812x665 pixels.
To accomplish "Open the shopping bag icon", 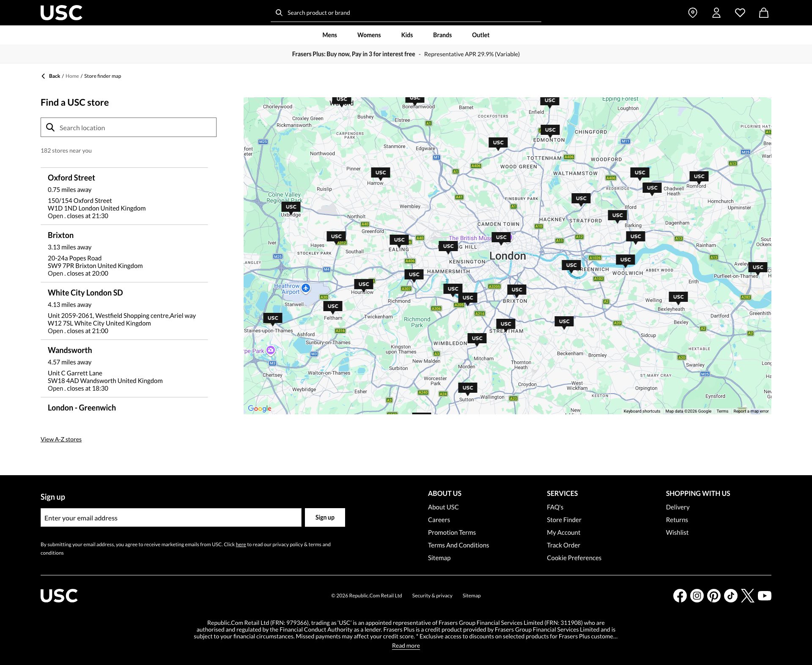I will click(763, 13).
